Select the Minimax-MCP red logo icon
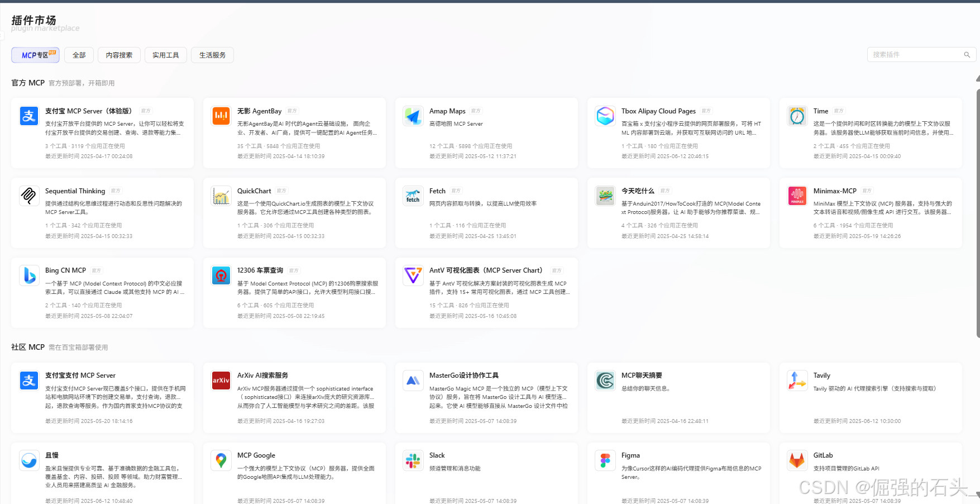This screenshot has height=504, width=980. pyautogui.click(x=797, y=196)
